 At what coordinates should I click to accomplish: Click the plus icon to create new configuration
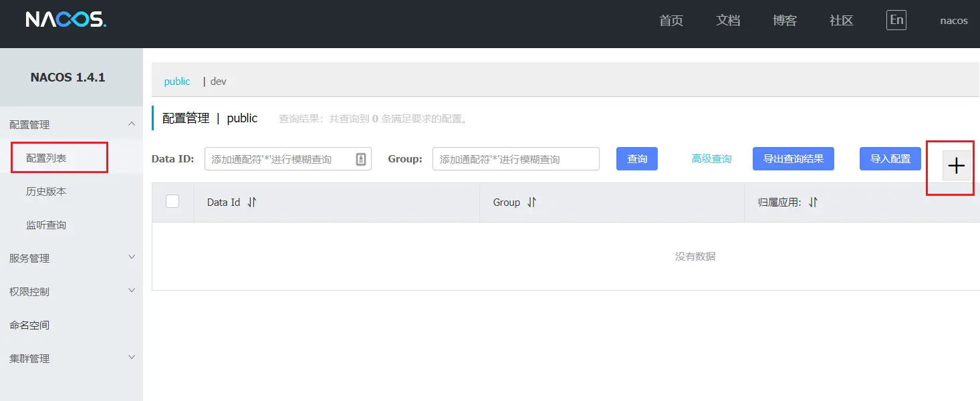pos(956,166)
